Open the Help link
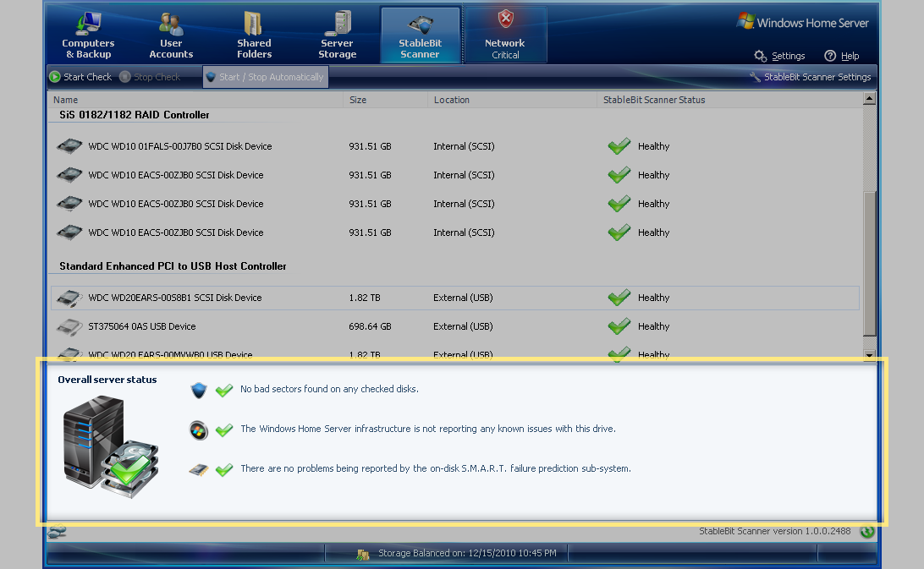 click(x=850, y=56)
